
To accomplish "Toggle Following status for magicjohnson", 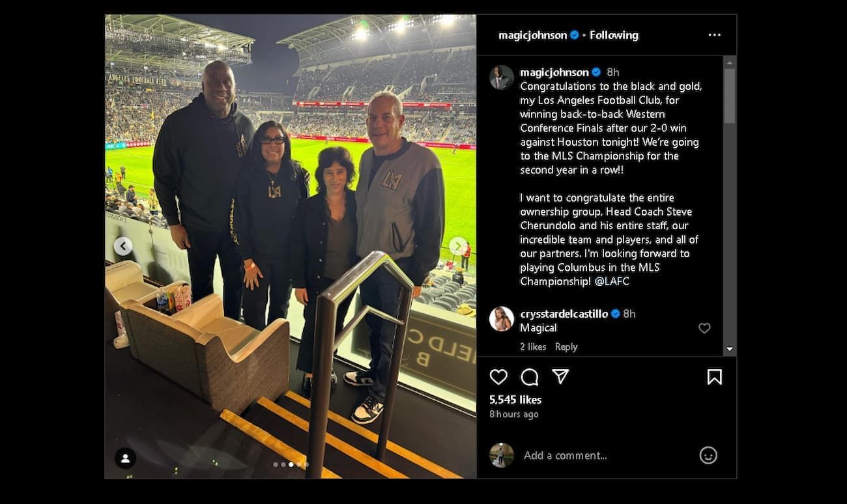I will click(x=614, y=35).
